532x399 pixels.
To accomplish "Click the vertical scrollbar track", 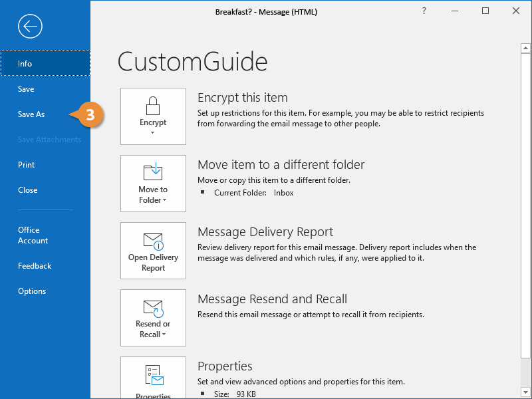I will pos(525,372).
